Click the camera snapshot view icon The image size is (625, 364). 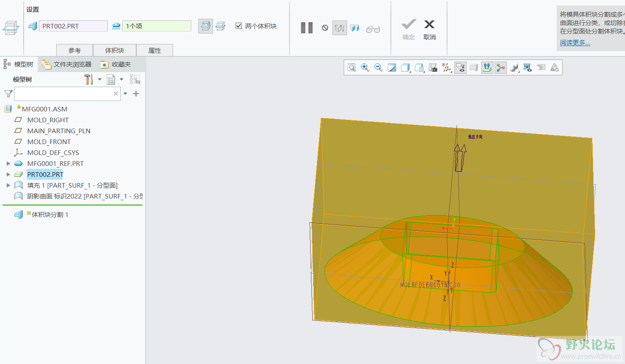click(x=433, y=67)
